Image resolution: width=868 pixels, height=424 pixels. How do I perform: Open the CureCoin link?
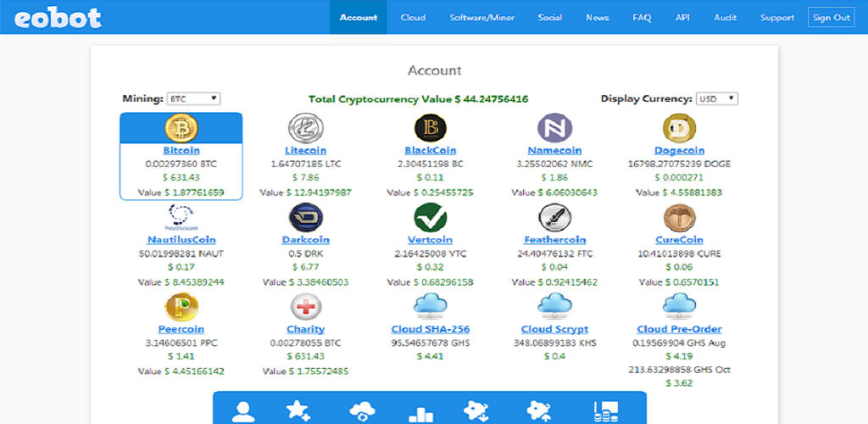click(679, 240)
